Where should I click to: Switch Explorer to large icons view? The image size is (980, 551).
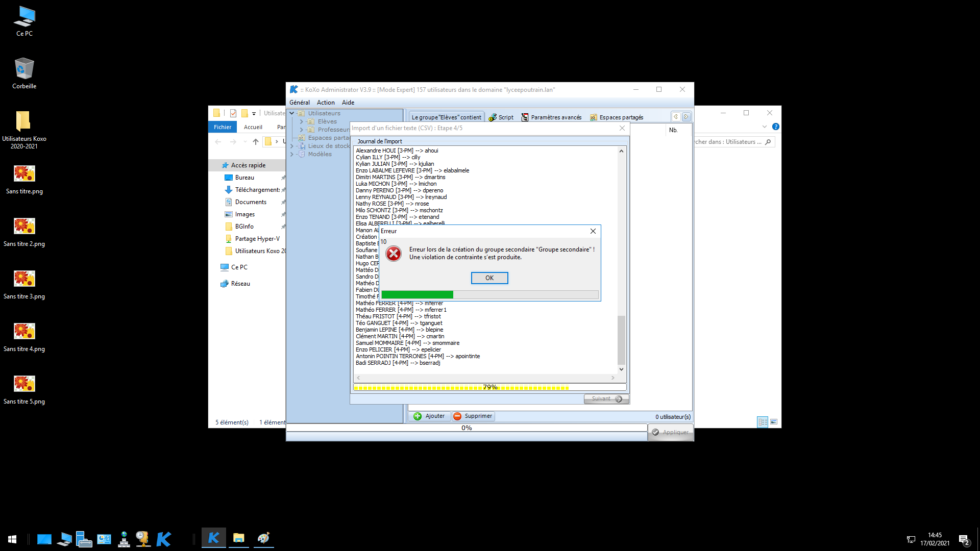point(774,422)
